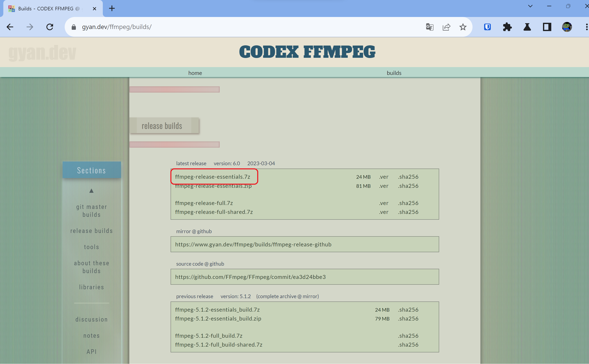The width and height of the screenshot is (589, 364).
Task: Click the Chrome Labs flask icon
Action: click(x=527, y=27)
